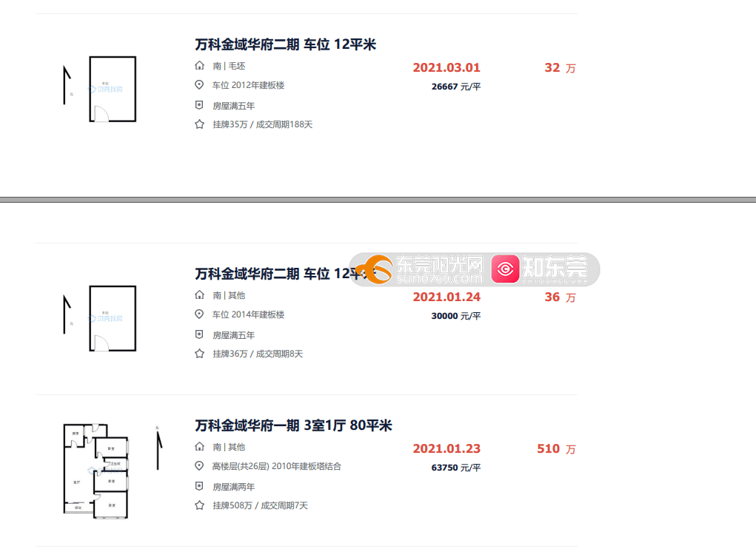Click location pin next to 车位 2014年建板楼
Screen dimensions: 756x549
199,314
